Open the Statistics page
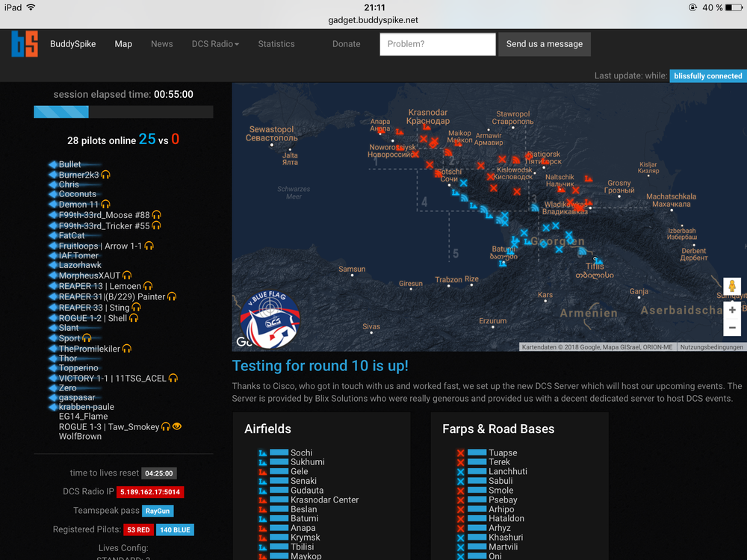747x560 pixels. tap(276, 44)
